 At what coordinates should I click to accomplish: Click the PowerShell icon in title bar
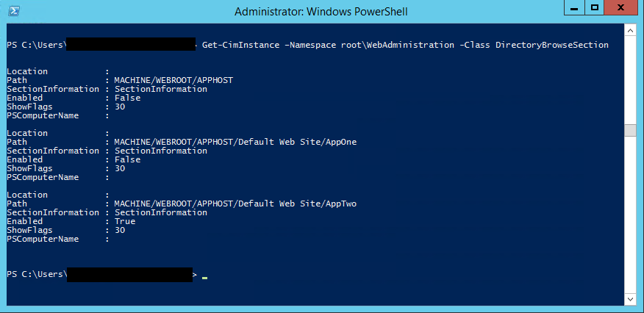tap(14, 11)
